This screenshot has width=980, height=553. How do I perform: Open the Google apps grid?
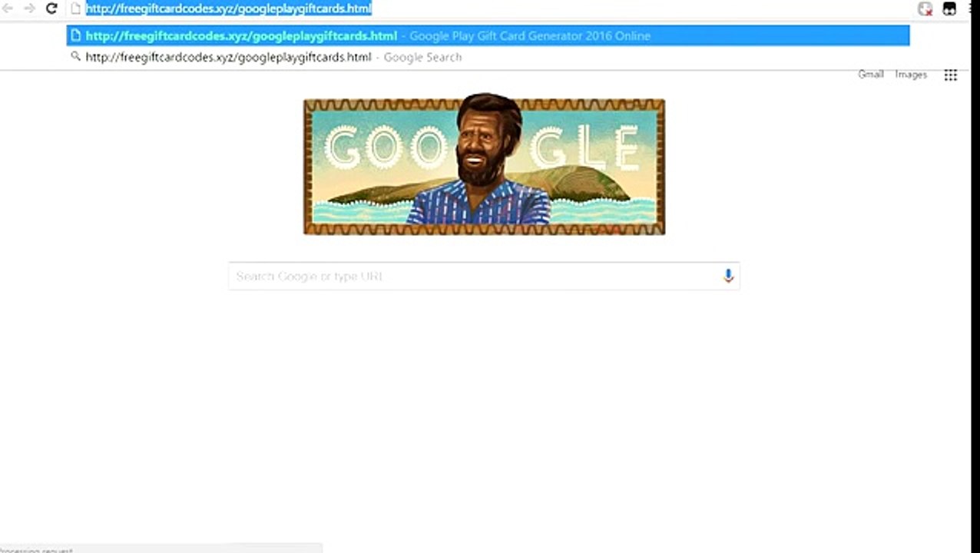[x=950, y=75]
